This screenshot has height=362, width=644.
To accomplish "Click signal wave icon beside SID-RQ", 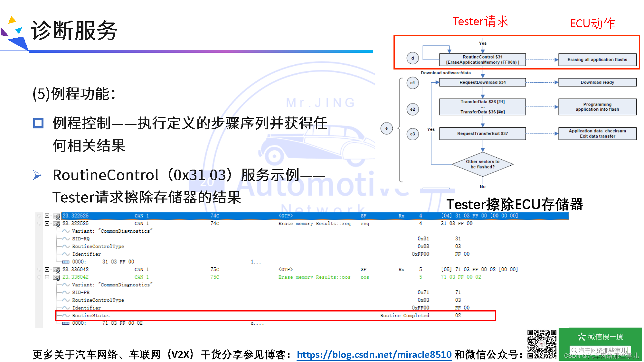I will point(66,239).
